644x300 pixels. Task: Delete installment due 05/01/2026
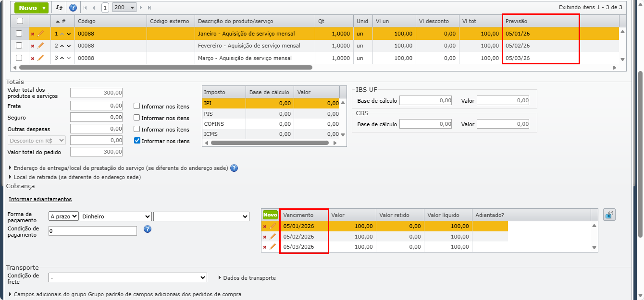click(x=265, y=227)
